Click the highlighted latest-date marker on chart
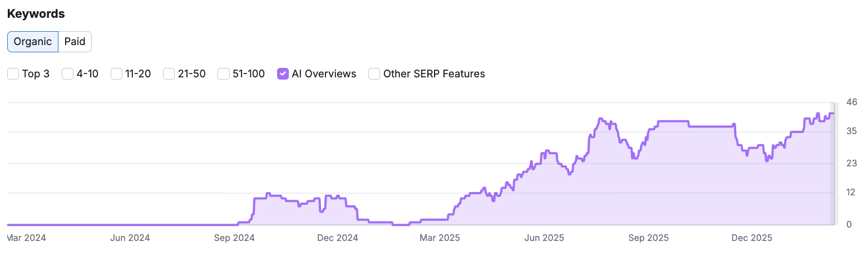The height and width of the screenshot is (256, 868). point(834,164)
